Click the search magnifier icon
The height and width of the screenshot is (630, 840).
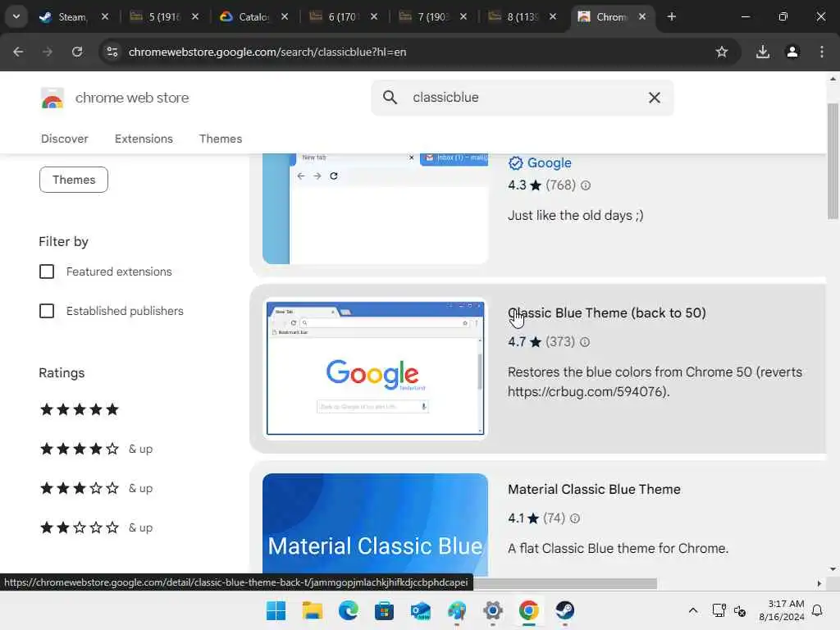point(390,98)
